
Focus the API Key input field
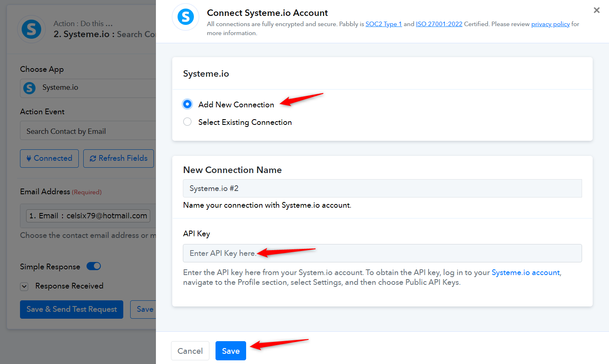click(x=382, y=253)
